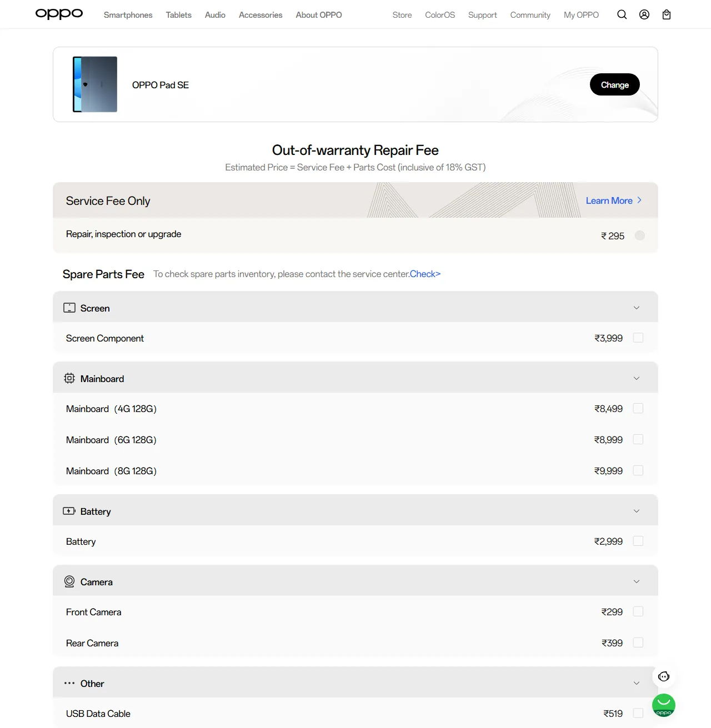The height and width of the screenshot is (728, 711).
Task: Check the Front Camera box
Action: coord(638,611)
